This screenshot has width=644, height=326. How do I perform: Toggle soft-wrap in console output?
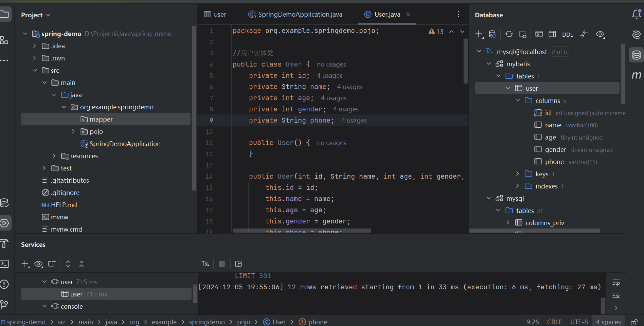pyautogui.click(x=616, y=283)
